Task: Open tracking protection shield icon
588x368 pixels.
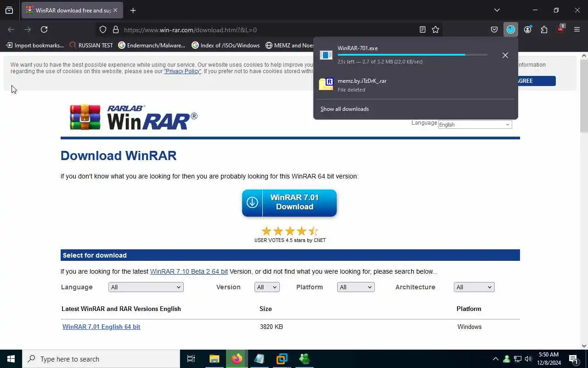Action: pyautogui.click(x=103, y=29)
